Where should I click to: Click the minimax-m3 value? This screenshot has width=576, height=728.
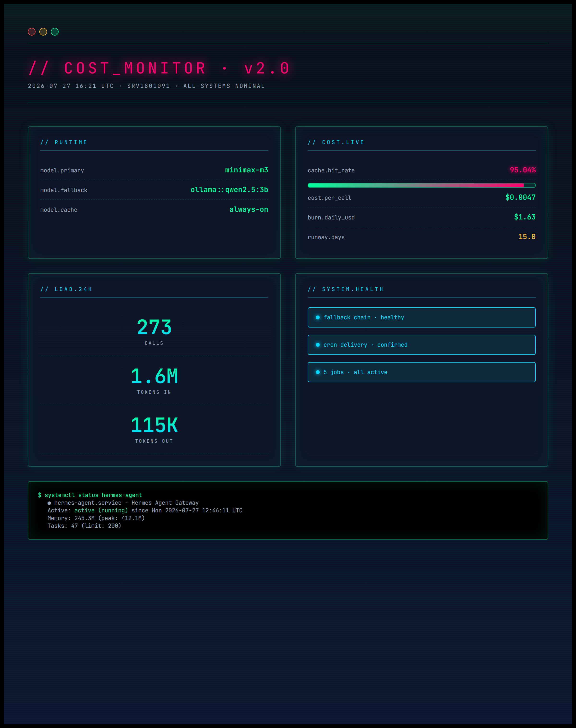(x=246, y=170)
